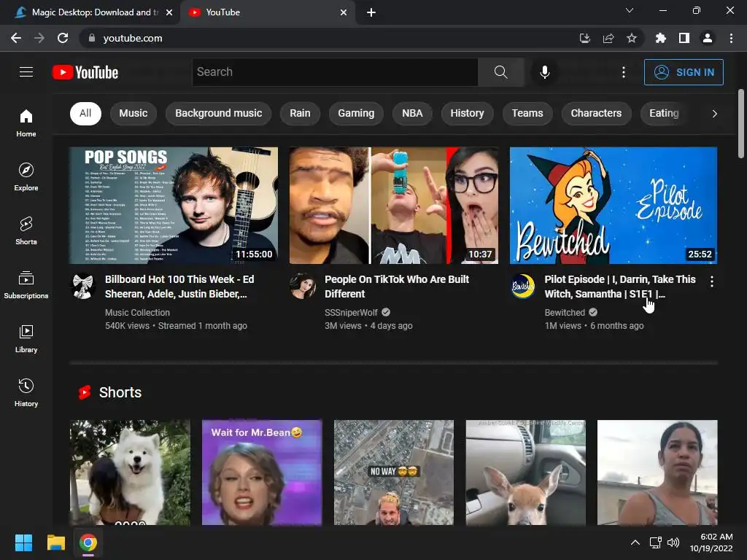This screenshot has height=560, width=747.
Task: Open Wait for Mr.Bean Shorts thumbnail
Action: pos(262,472)
